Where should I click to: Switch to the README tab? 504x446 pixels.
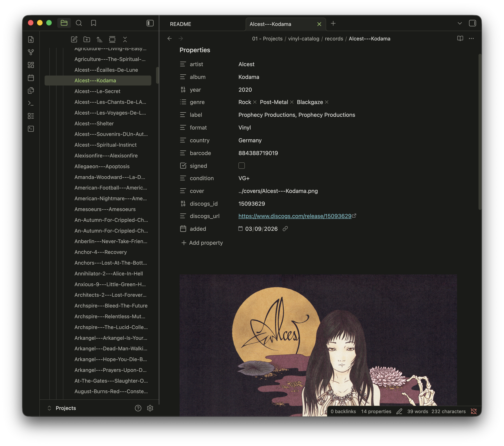181,24
